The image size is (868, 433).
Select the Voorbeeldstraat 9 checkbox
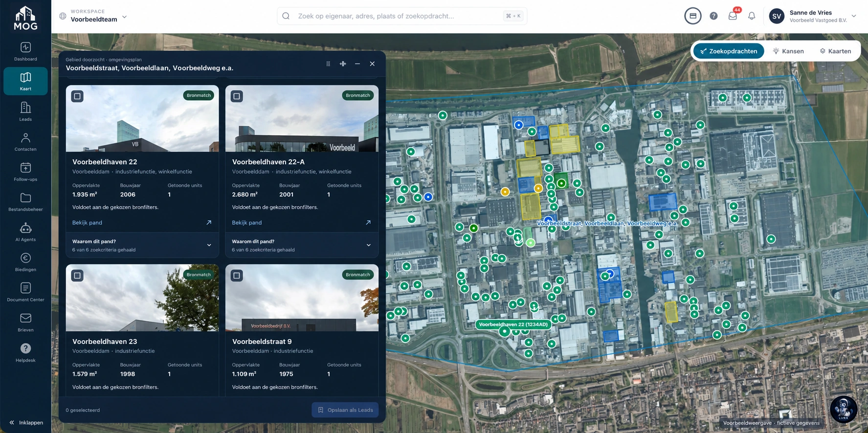pyautogui.click(x=237, y=276)
